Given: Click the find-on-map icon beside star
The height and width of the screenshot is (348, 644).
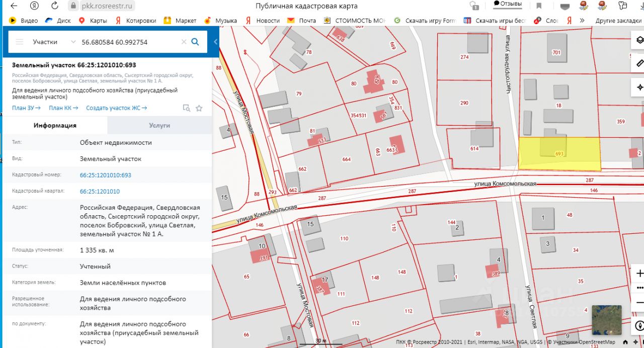Looking at the screenshot, I should point(186,108).
